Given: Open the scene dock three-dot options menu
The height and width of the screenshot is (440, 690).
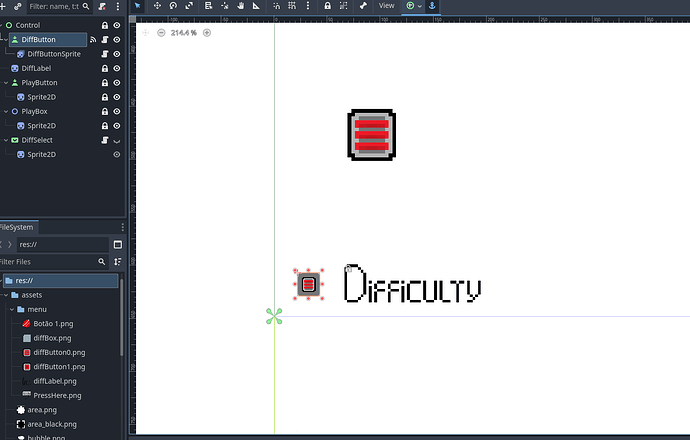Looking at the screenshot, I should [x=117, y=7].
